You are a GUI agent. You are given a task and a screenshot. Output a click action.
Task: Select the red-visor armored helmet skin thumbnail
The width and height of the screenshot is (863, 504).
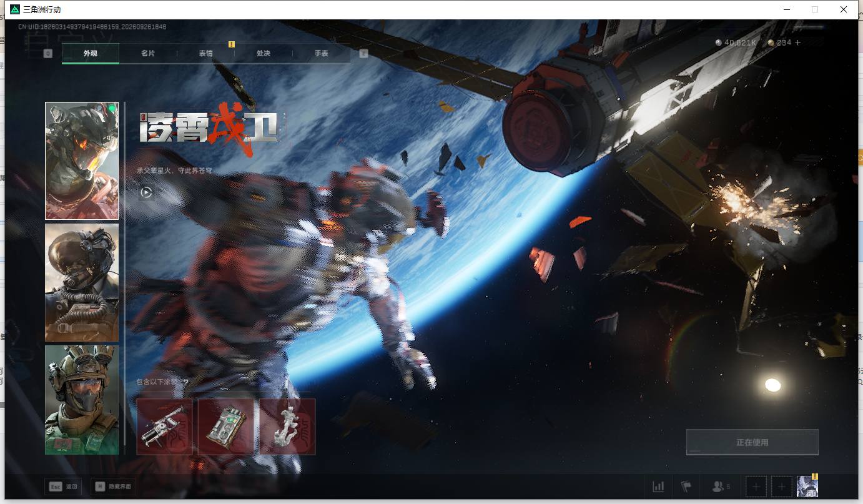point(82,161)
